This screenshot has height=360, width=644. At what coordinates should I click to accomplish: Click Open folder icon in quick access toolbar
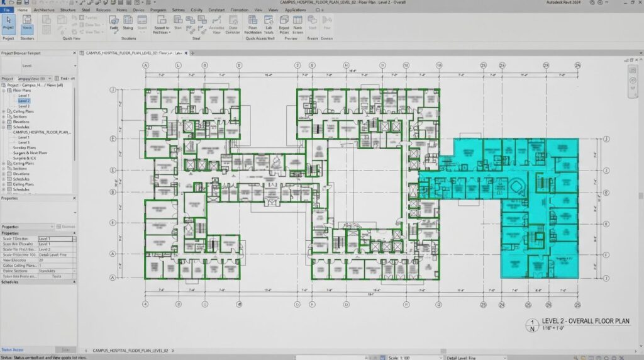(11, 3)
